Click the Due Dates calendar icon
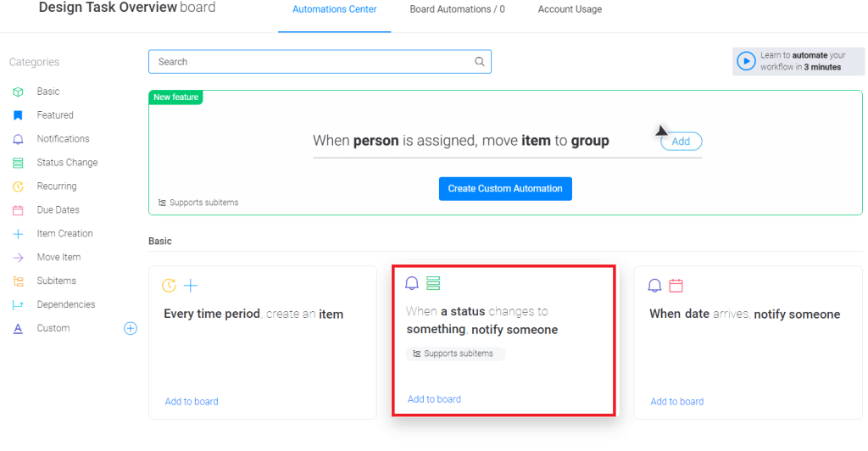 tap(18, 210)
